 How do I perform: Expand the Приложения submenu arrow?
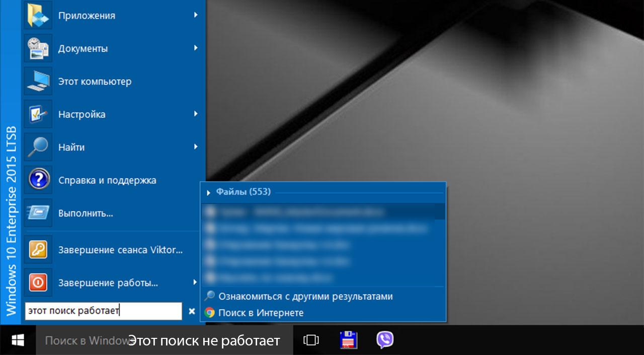click(196, 16)
